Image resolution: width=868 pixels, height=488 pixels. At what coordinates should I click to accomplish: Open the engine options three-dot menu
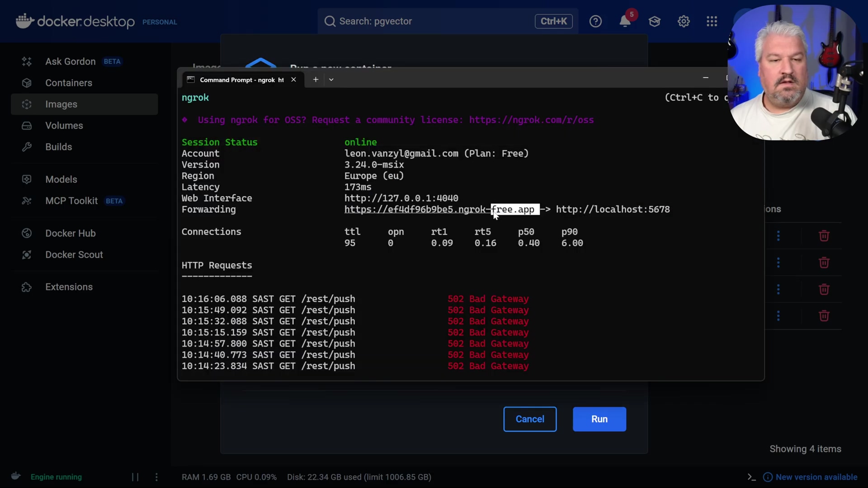click(156, 477)
